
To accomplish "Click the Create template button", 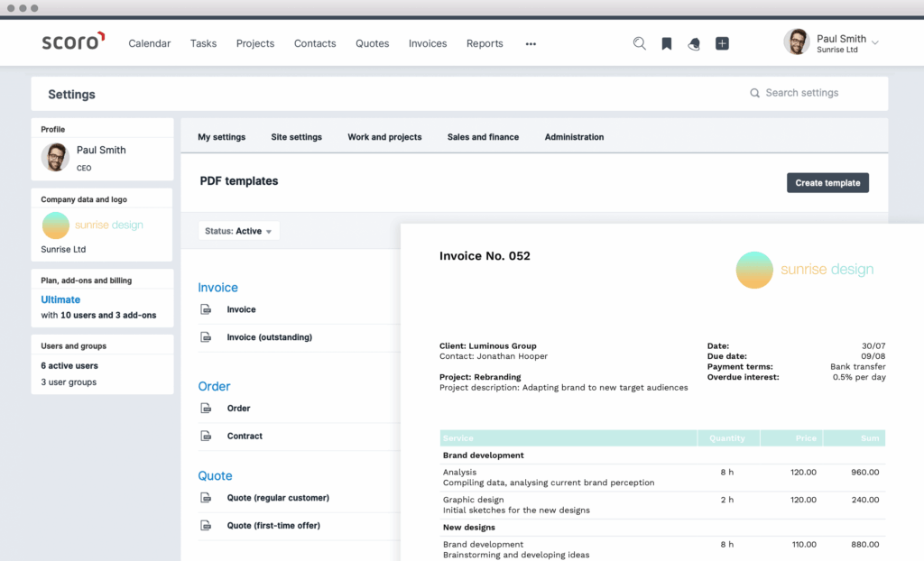I will click(x=827, y=183).
